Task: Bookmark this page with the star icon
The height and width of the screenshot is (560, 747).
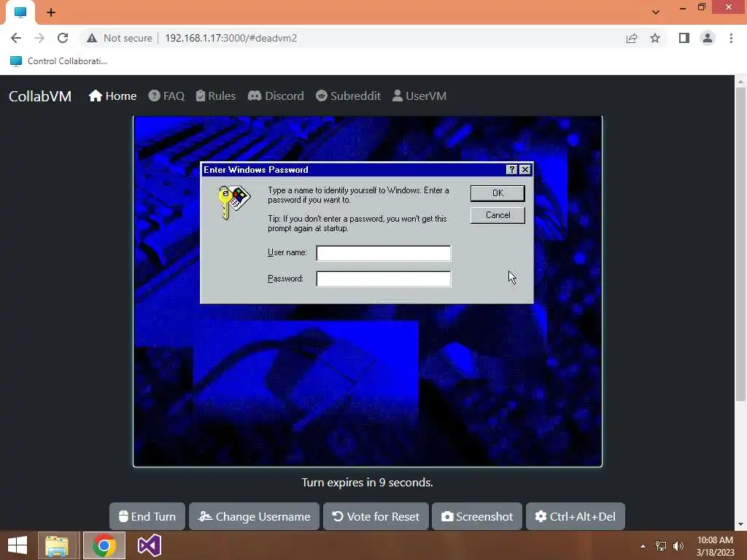Action: pos(655,38)
